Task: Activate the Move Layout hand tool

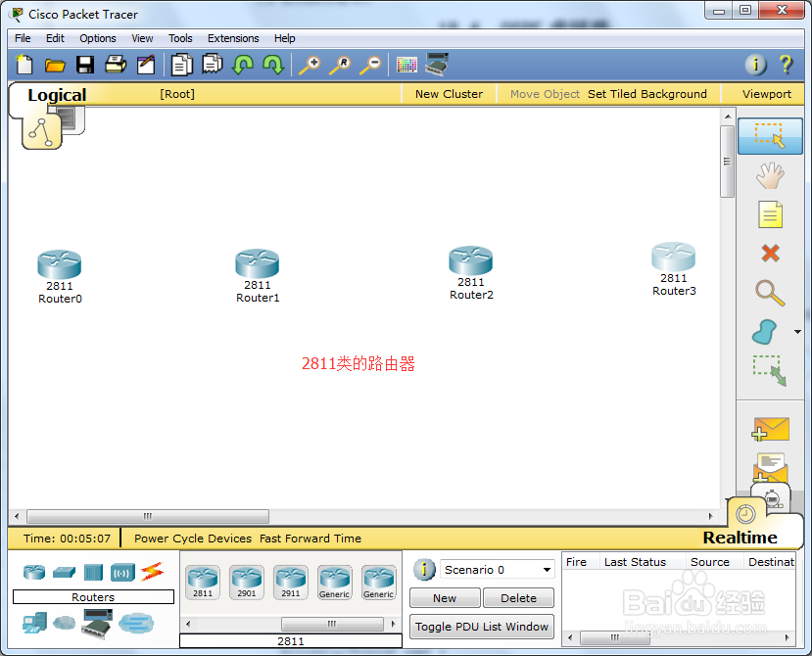Action: pos(770,175)
